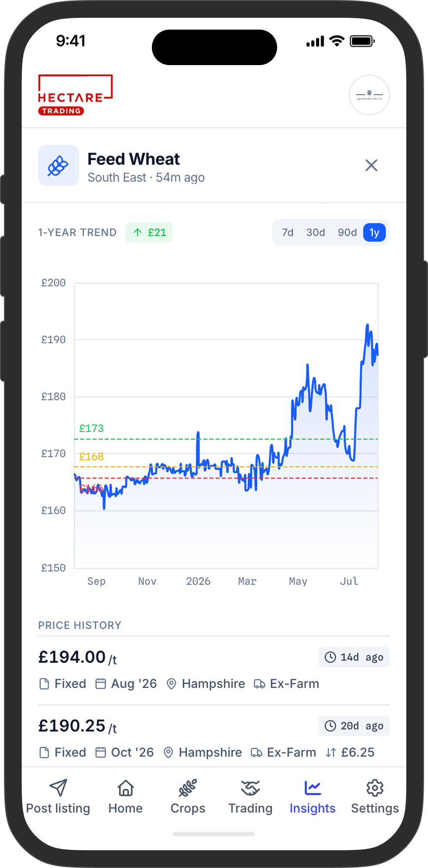
Task: Tap the 14d ago time badge
Action: [x=354, y=657]
